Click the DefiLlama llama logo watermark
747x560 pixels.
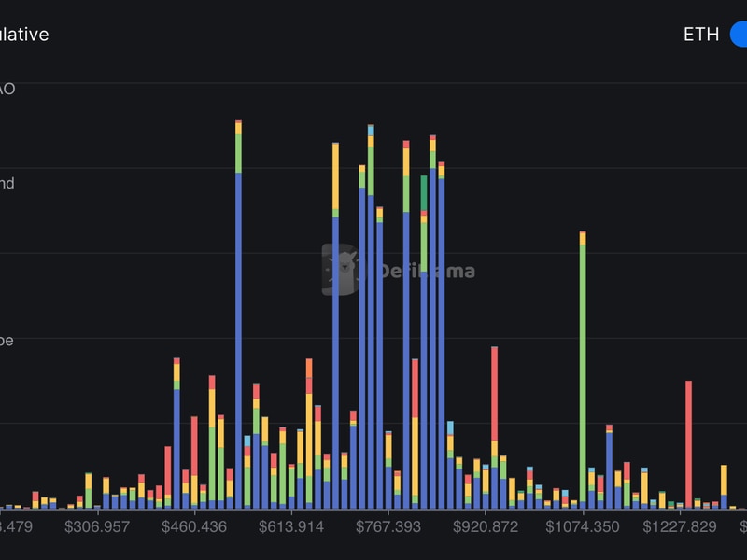click(x=341, y=270)
